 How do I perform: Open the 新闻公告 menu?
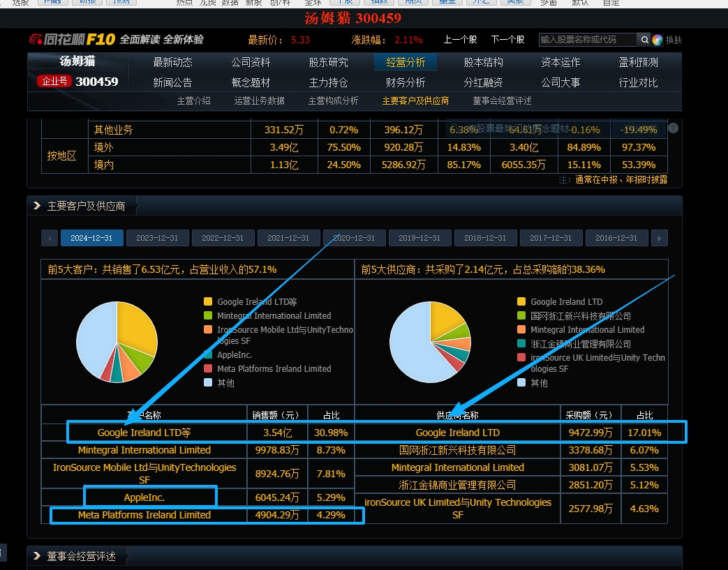click(x=172, y=82)
